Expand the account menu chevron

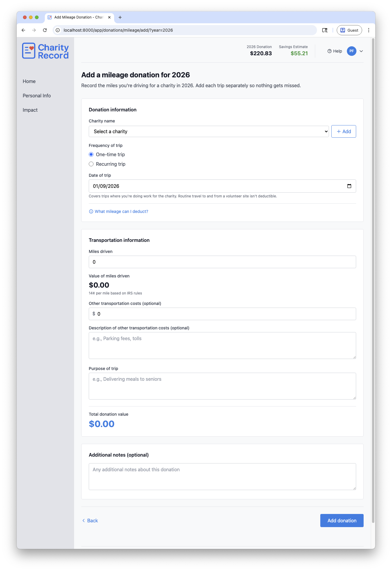point(361,51)
